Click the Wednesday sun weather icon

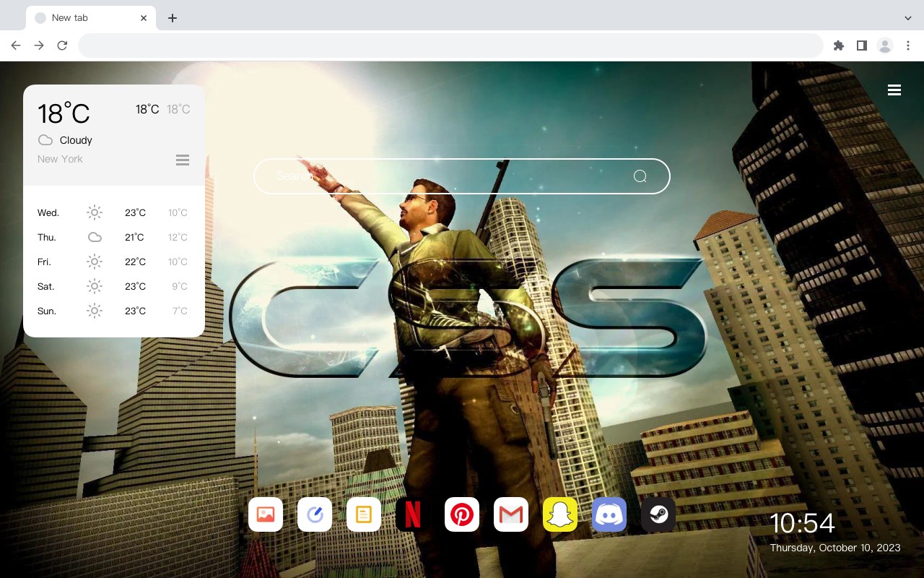[95, 212]
